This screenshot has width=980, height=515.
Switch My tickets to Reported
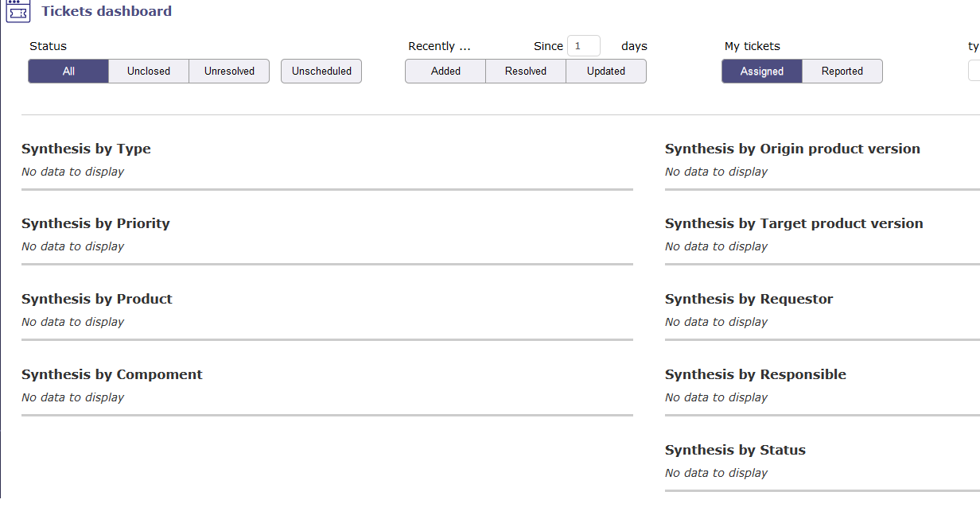tap(842, 72)
